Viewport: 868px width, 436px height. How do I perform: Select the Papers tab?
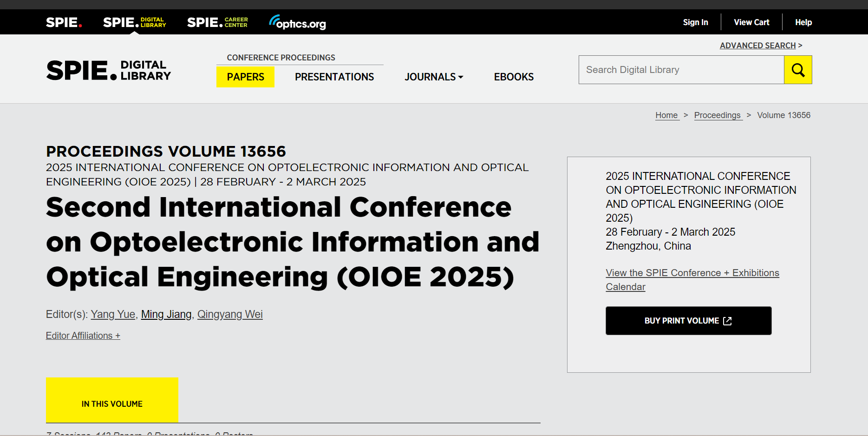click(245, 77)
